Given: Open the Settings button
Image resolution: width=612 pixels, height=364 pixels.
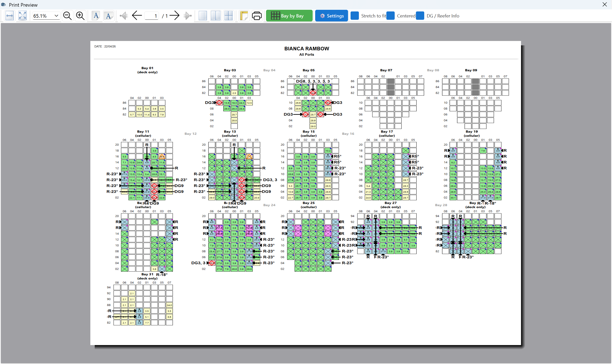Looking at the screenshot, I should pyautogui.click(x=331, y=16).
